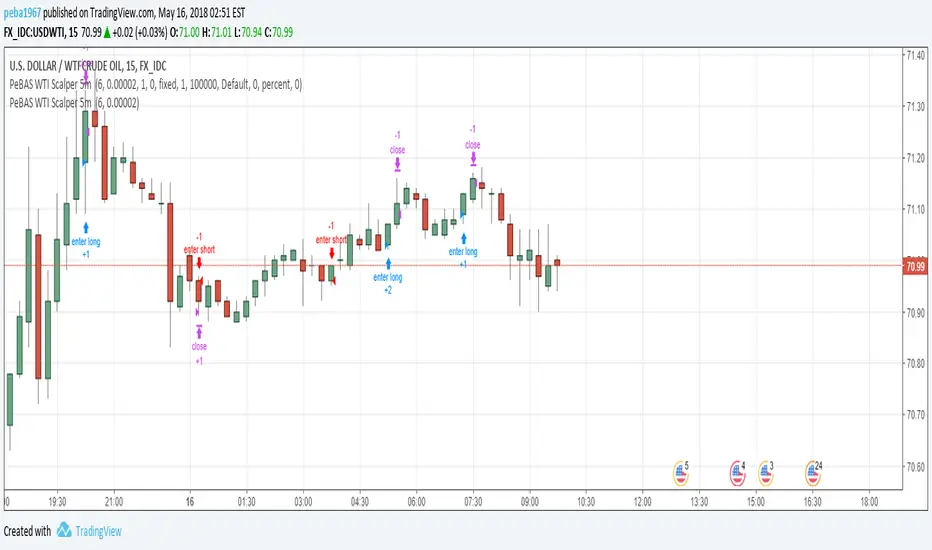Click the 06:00 time axis label
This screenshot has width=932, height=550.
click(x=416, y=502)
